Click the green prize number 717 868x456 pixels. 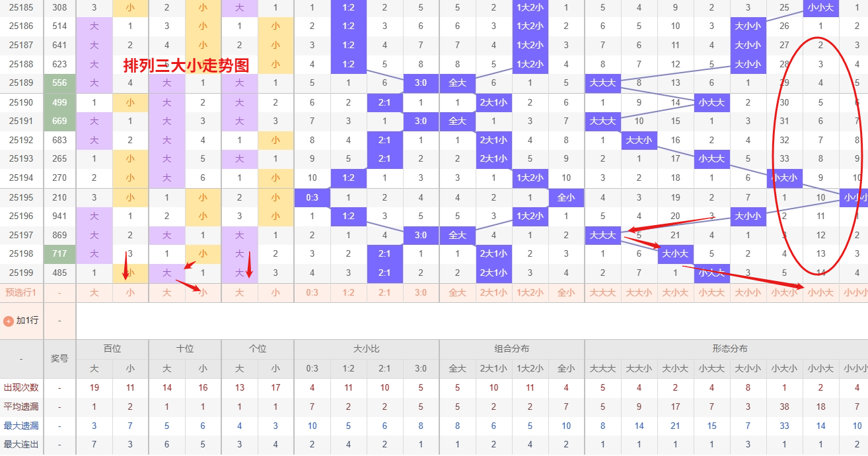click(59, 254)
